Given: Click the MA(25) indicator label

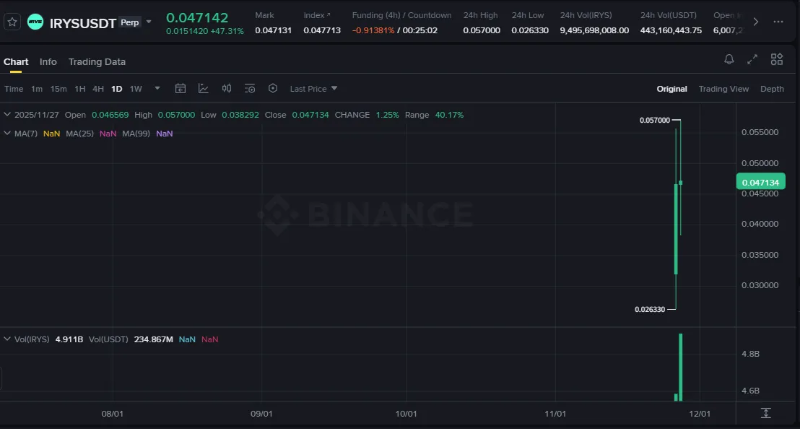Looking at the screenshot, I should pyautogui.click(x=80, y=134).
